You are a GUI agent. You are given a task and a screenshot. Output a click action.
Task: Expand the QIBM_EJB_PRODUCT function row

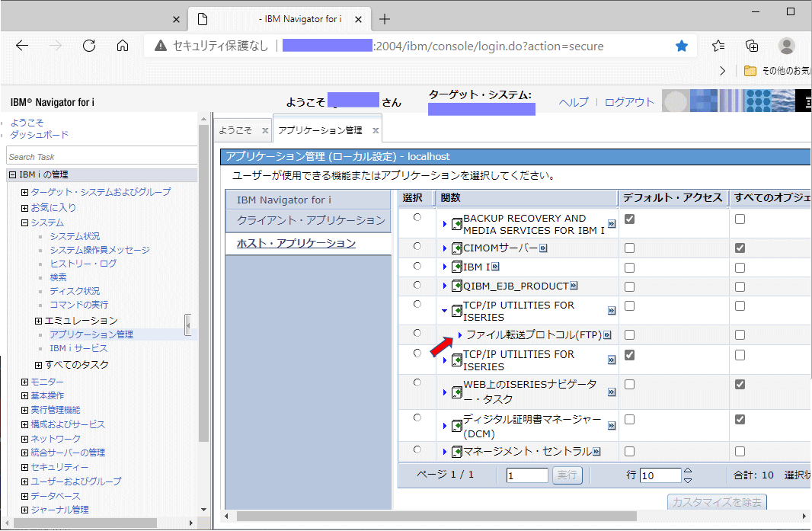click(444, 286)
